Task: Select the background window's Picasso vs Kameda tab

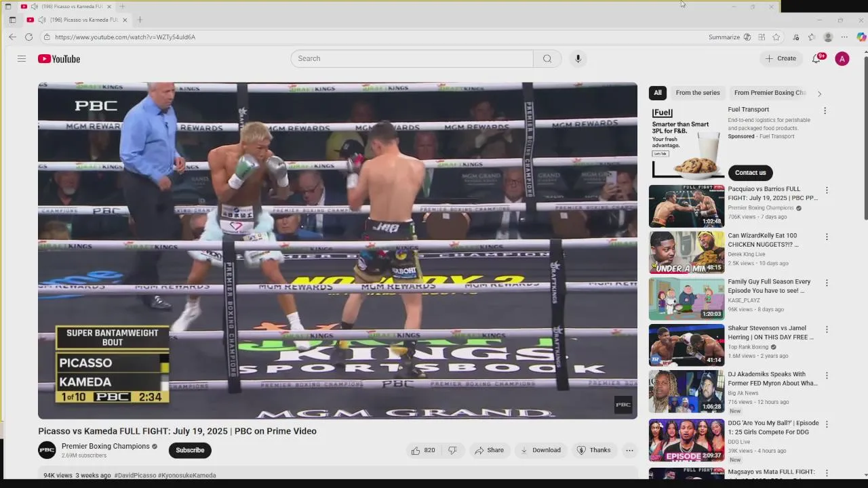Action: (x=64, y=6)
